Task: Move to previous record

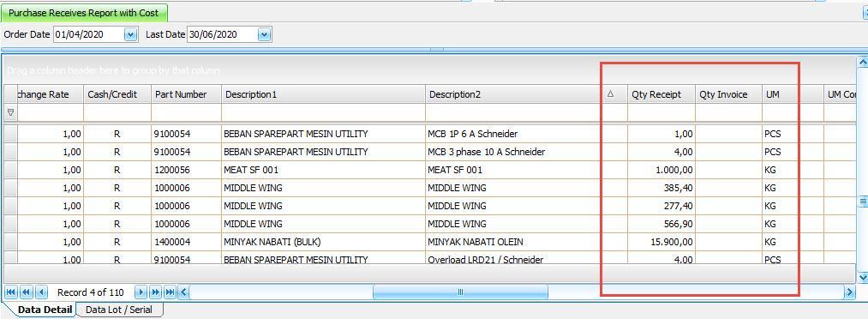Action: pyautogui.click(x=41, y=292)
